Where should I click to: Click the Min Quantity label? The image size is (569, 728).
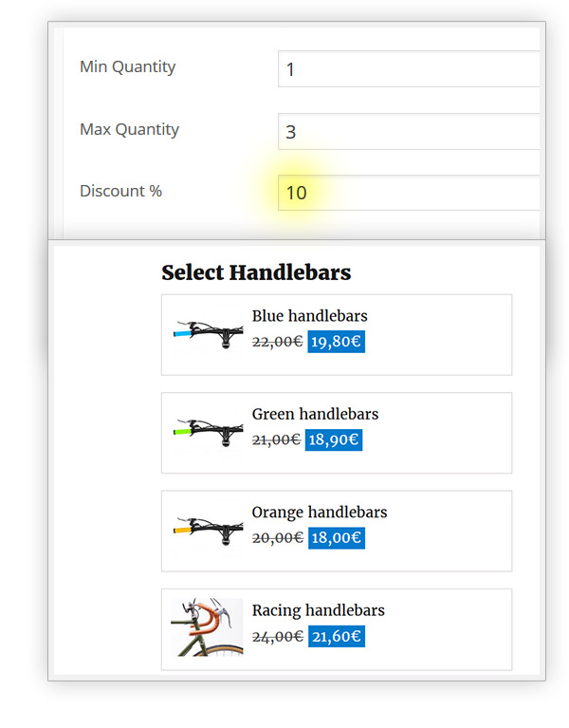pyautogui.click(x=127, y=66)
